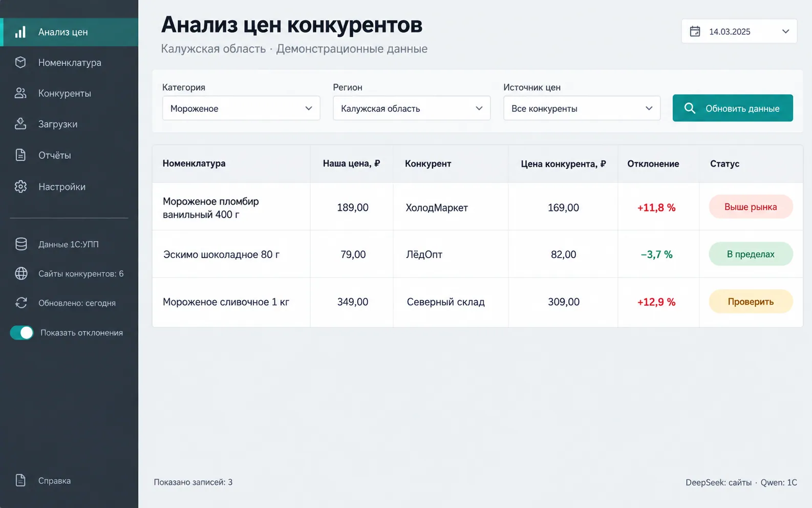
Task: Click competitor name ХолодМаркет
Action: [x=437, y=207]
